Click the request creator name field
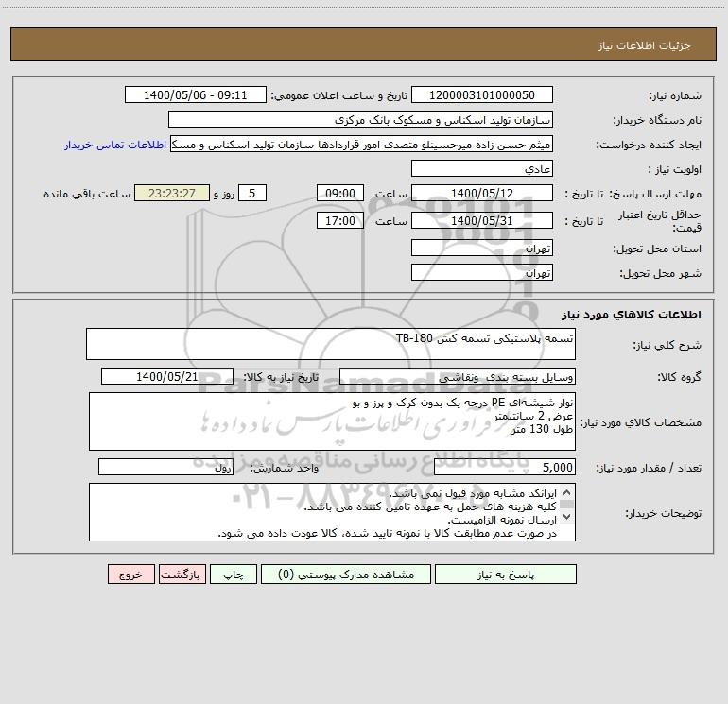 [x=362, y=144]
